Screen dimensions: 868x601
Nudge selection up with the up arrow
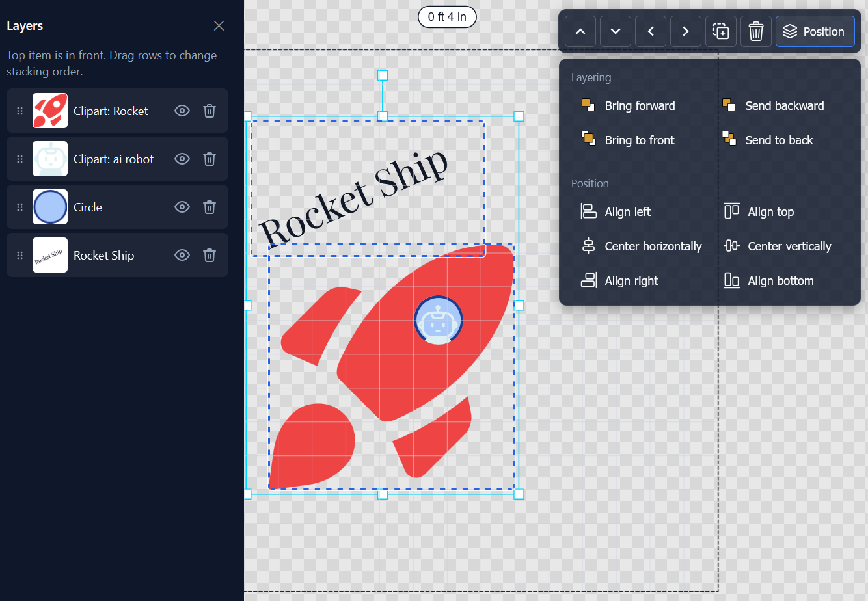pos(580,31)
